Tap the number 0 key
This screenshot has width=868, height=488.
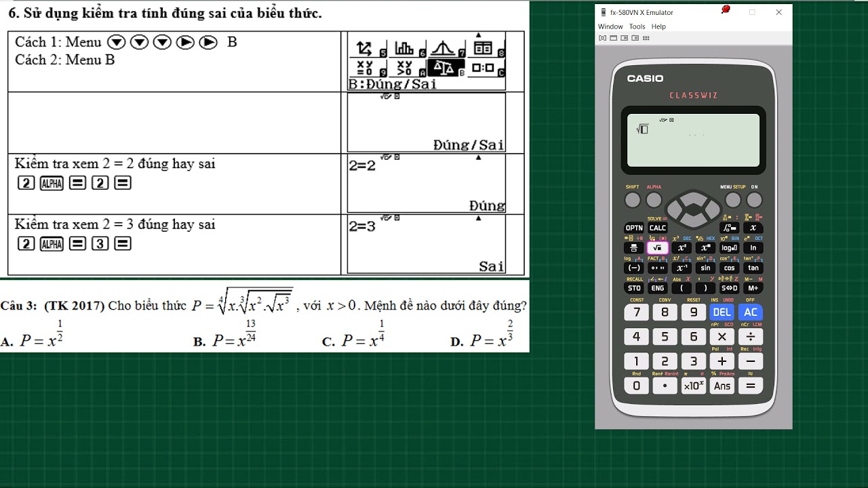(x=636, y=386)
